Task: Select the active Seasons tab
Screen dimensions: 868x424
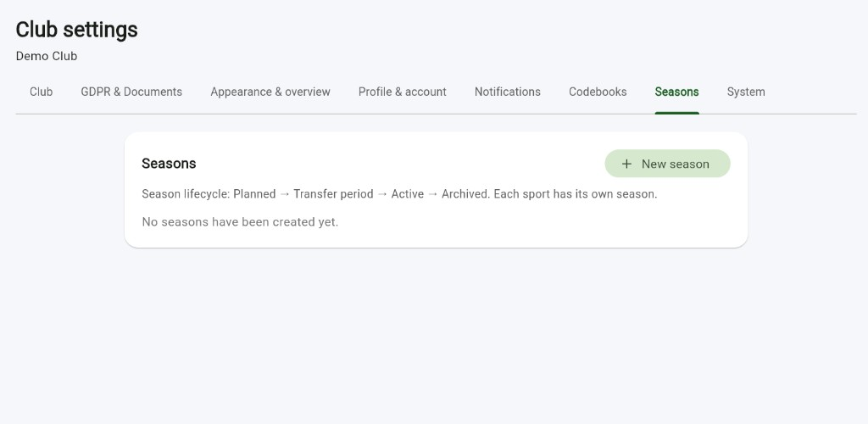Action: pyautogui.click(x=676, y=92)
